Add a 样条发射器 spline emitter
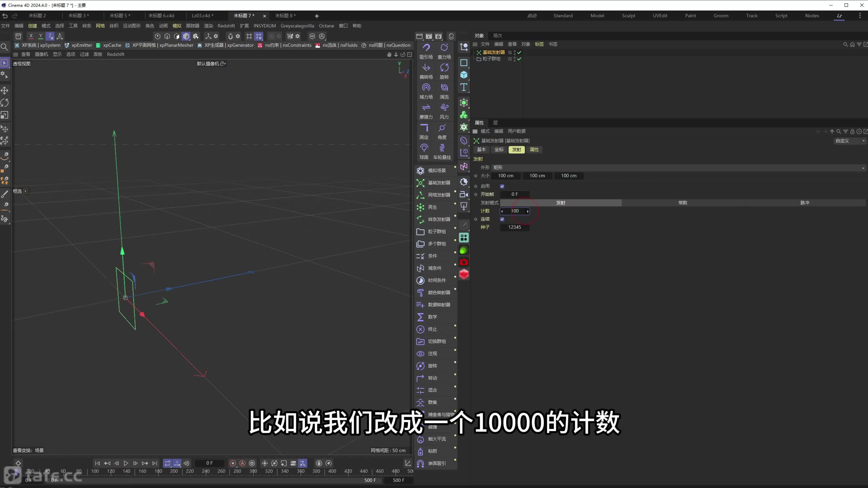This screenshot has height=488, width=868. pos(434,219)
